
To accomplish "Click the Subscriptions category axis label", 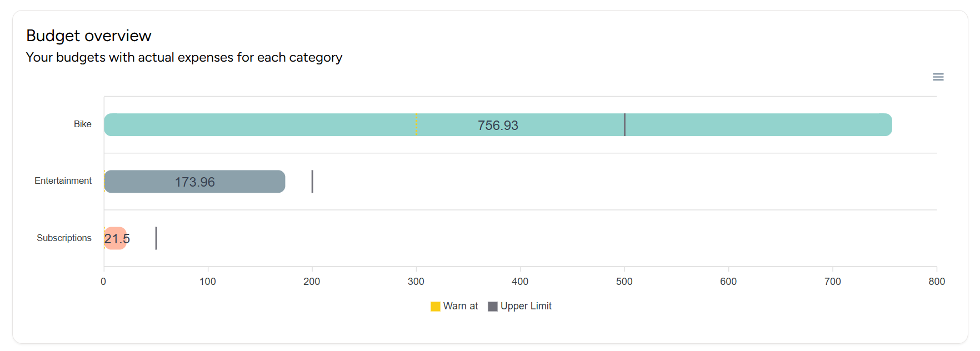I will 64,238.
